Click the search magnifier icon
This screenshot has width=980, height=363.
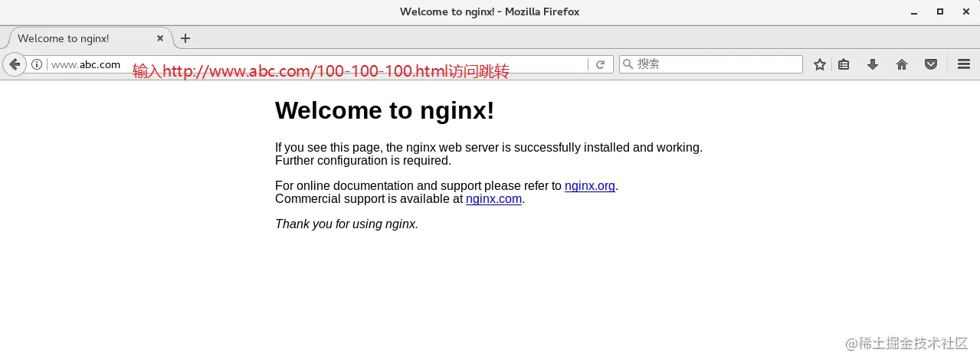point(628,64)
